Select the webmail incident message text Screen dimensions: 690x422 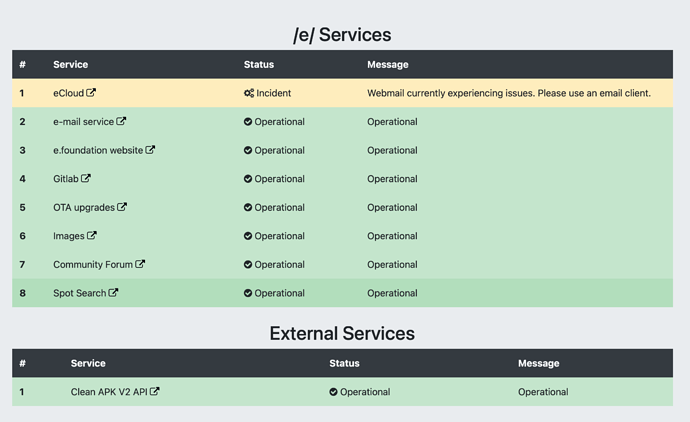(509, 93)
